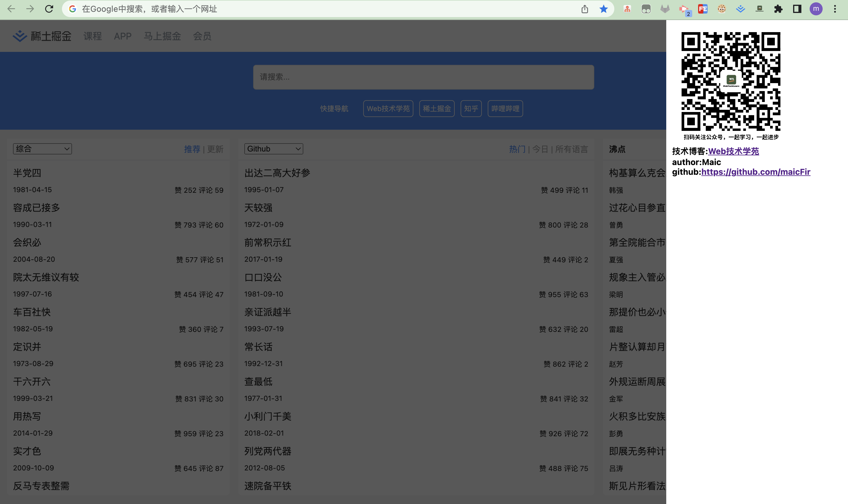The height and width of the screenshot is (504, 848).
Task: Open the Web技术学苑 blog link
Action: [733, 151]
